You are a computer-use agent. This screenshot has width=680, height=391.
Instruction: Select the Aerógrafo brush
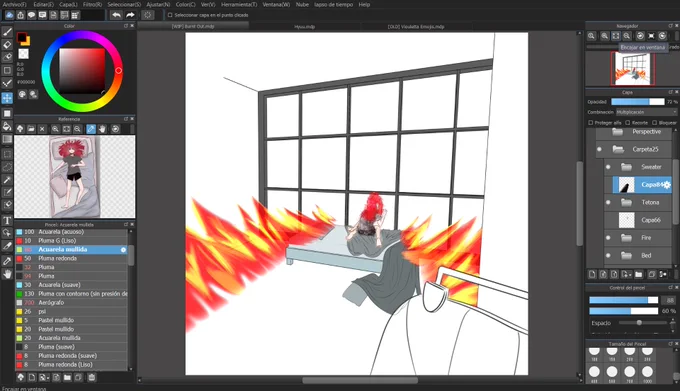coord(72,303)
